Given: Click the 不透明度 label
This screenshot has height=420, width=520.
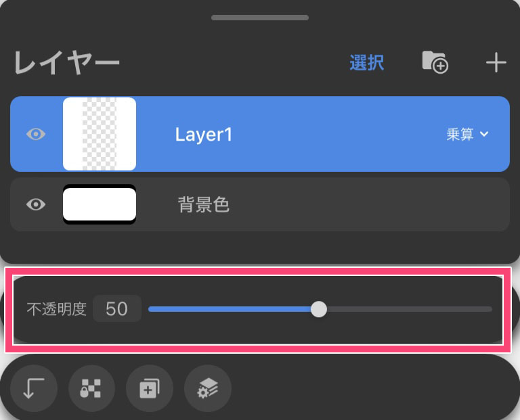Looking at the screenshot, I should (56, 309).
